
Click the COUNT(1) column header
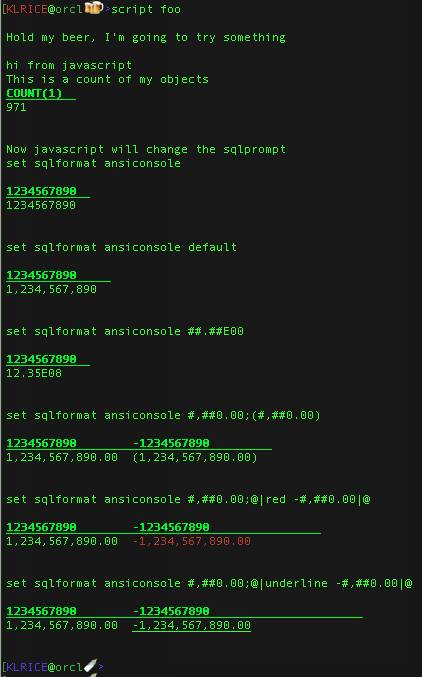point(34,93)
